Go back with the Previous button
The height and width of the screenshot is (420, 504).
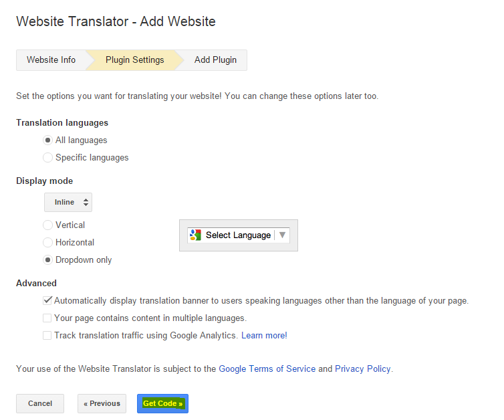(102, 404)
